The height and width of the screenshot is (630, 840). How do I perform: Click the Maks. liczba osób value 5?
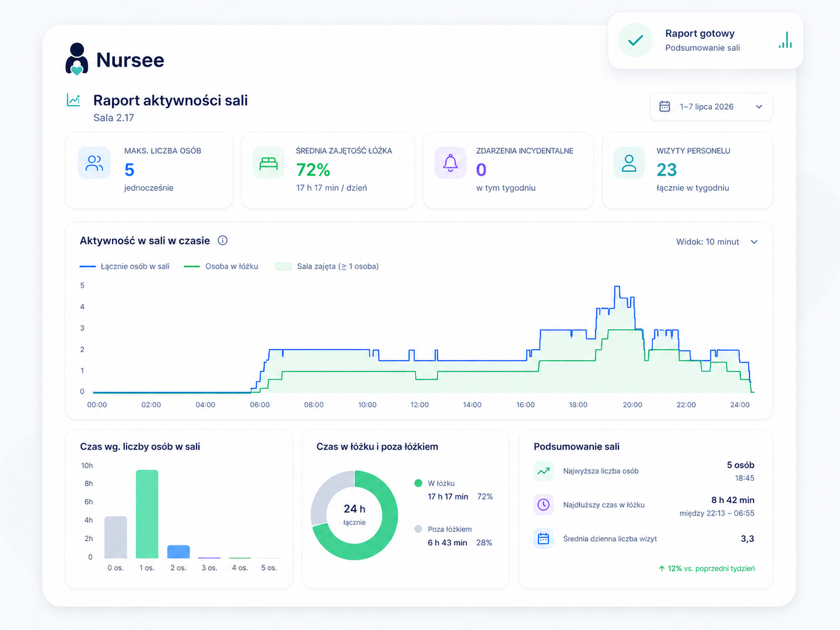129,170
